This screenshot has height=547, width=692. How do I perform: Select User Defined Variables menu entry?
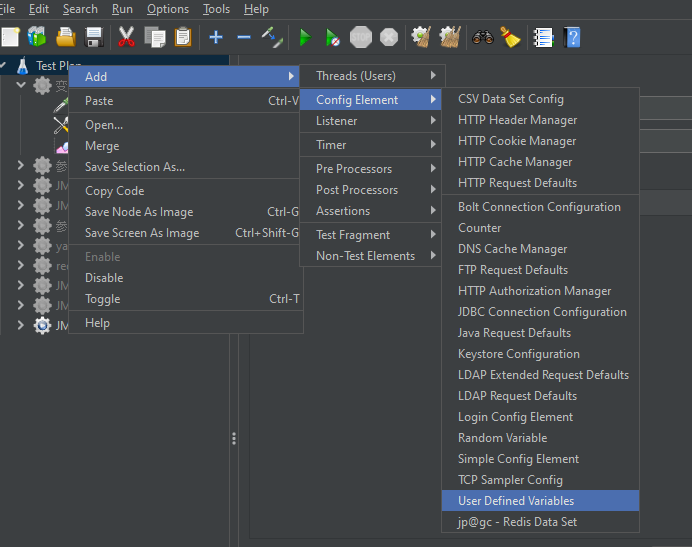click(x=516, y=501)
